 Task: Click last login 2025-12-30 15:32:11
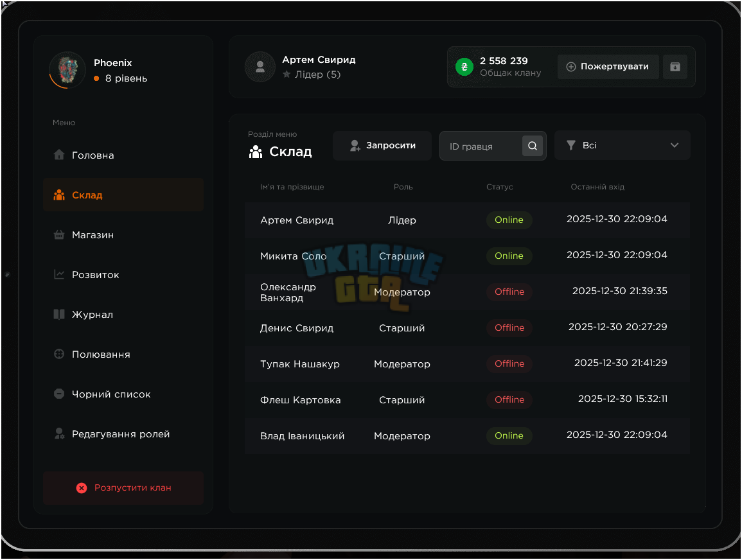pos(623,399)
